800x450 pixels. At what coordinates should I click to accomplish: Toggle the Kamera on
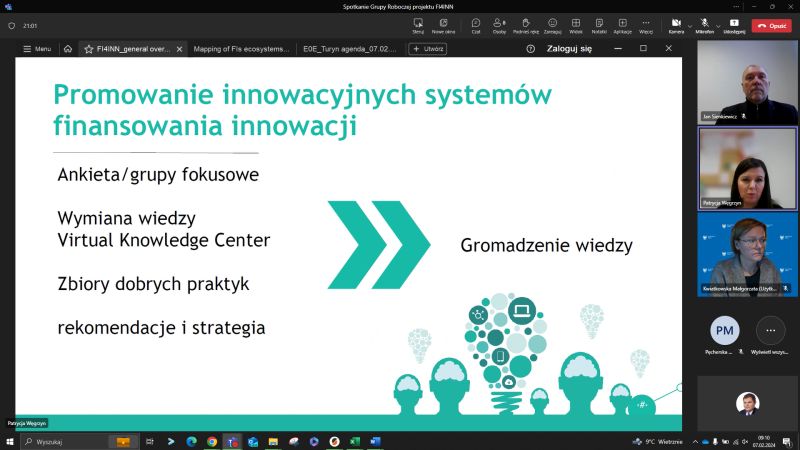click(676, 26)
